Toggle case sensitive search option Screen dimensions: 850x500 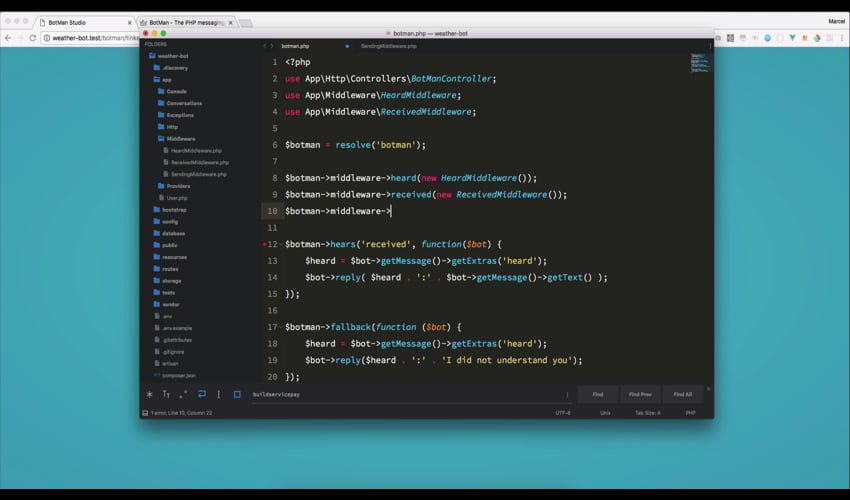[166, 394]
